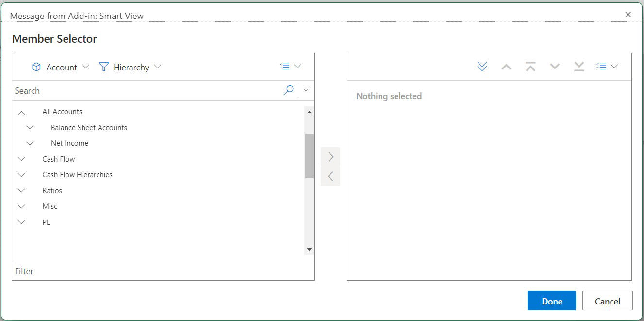Click the move member to bottom icon
Viewport: 644px width, 321px height.
point(579,66)
